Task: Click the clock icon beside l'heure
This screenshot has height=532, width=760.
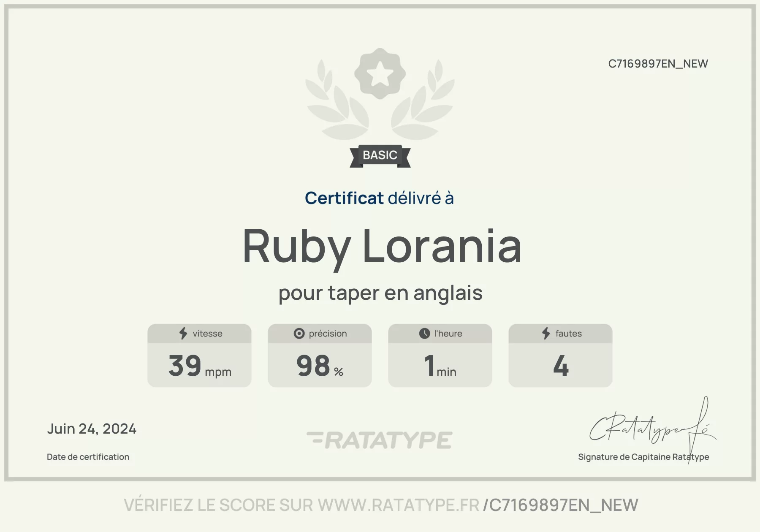Action: click(x=424, y=334)
